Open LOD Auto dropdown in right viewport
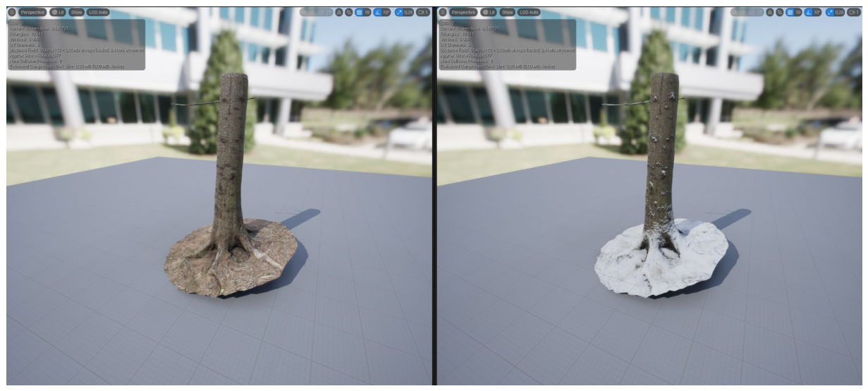The height and width of the screenshot is (391, 868). (529, 13)
